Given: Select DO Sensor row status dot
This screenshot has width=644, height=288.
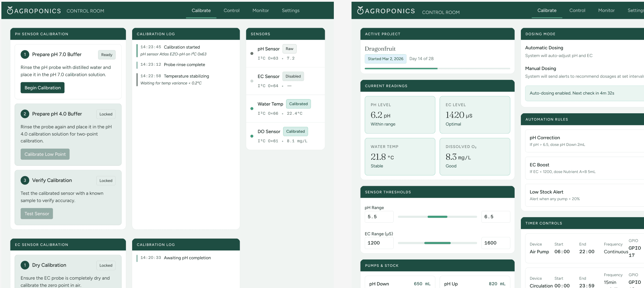Looking at the screenshot, I should pyautogui.click(x=252, y=136).
